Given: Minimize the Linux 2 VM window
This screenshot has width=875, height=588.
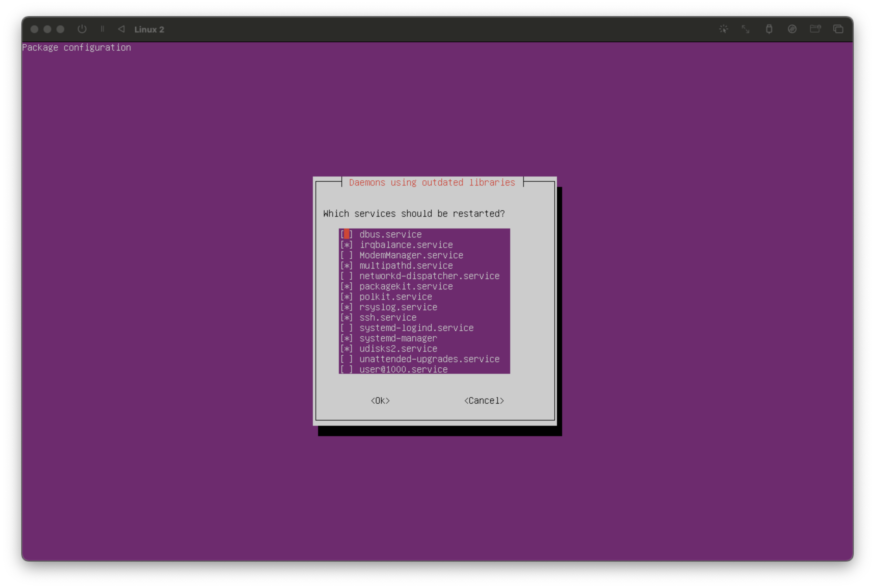Looking at the screenshot, I should (47, 29).
